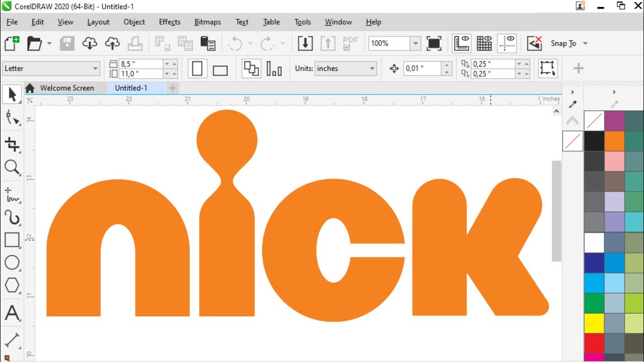Toggle Show Rulers button
Image resolution: width=644 pixels, height=362 pixels.
coord(461,43)
